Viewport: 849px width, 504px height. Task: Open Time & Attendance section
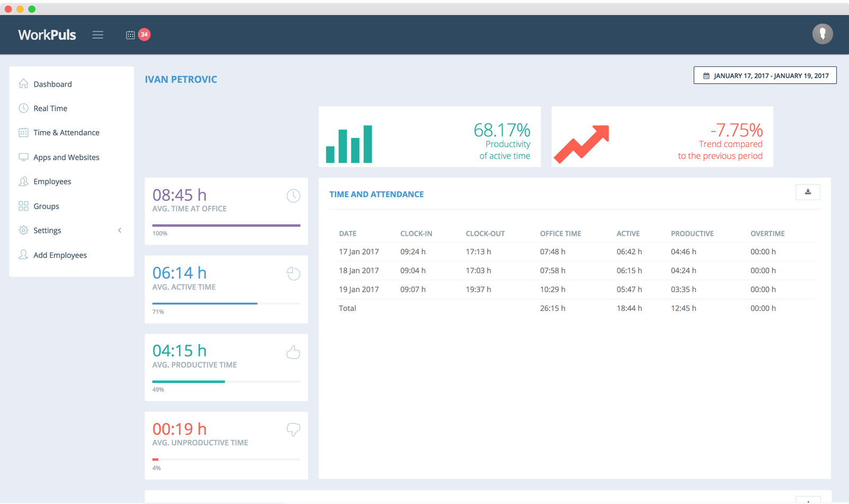pos(66,133)
